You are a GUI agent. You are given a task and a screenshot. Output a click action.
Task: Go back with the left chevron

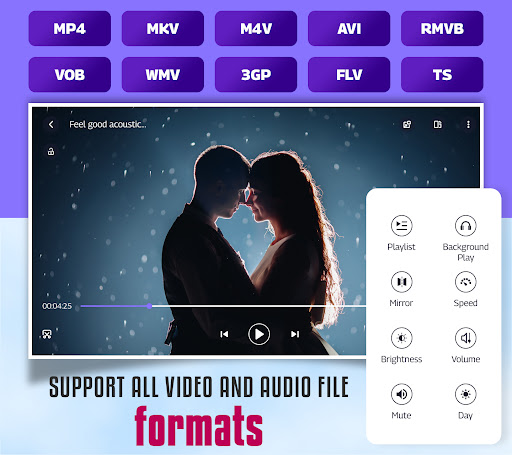coord(51,124)
